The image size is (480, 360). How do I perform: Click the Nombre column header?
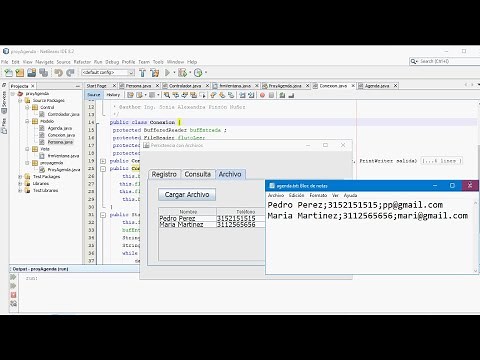click(x=188, y=212)
